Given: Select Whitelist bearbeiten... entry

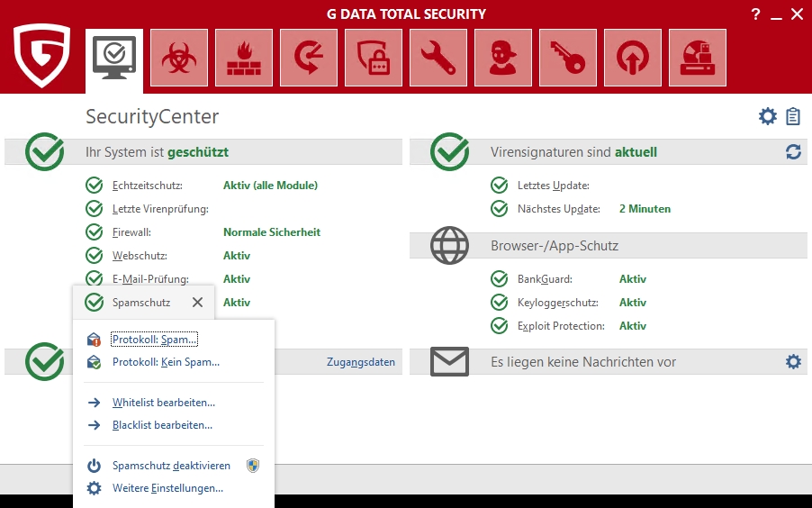Looking at the screenshot, I should coord(164,403).
